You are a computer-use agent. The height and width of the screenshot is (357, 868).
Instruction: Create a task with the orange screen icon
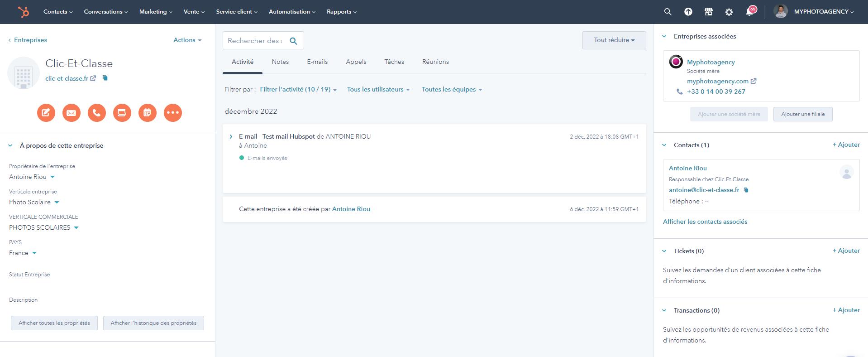coord(122,113)
